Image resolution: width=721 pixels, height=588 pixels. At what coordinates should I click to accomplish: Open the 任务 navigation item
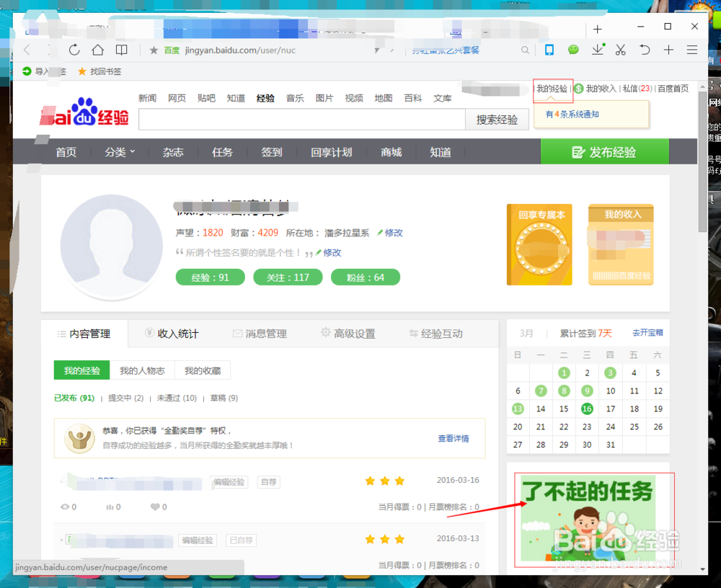[222, 152]
